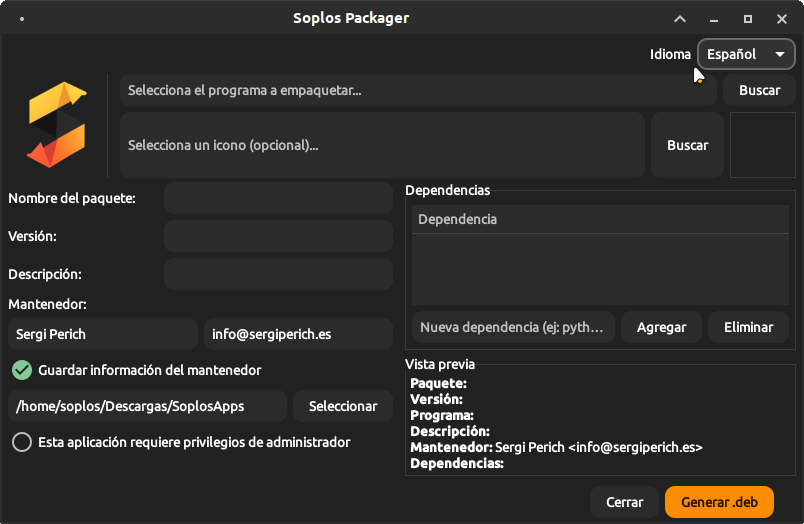Click Buscar next to program field

coord(759,90)
